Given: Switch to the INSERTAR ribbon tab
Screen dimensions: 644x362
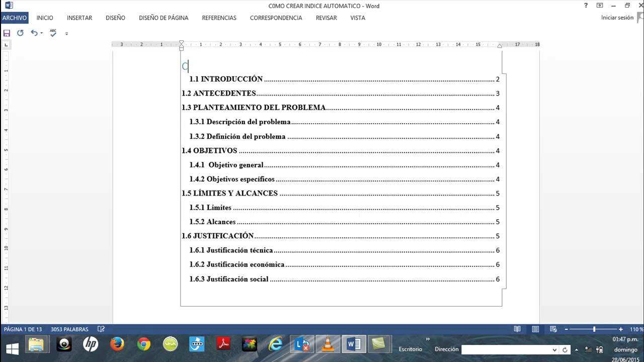Looking at the screenshot, I should coord(79,18).
